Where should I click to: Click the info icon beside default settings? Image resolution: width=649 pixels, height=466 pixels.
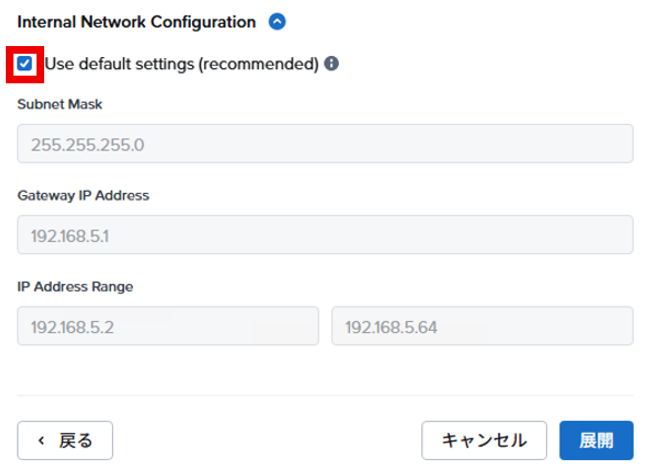331,63
